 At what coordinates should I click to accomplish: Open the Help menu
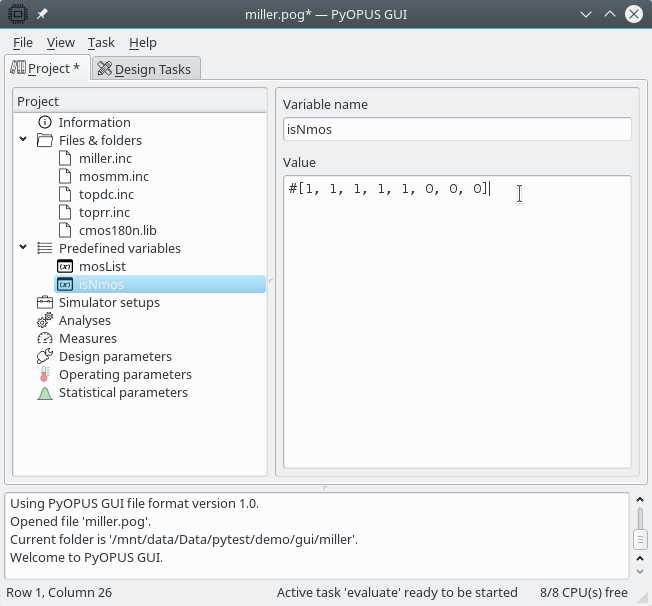143,43
